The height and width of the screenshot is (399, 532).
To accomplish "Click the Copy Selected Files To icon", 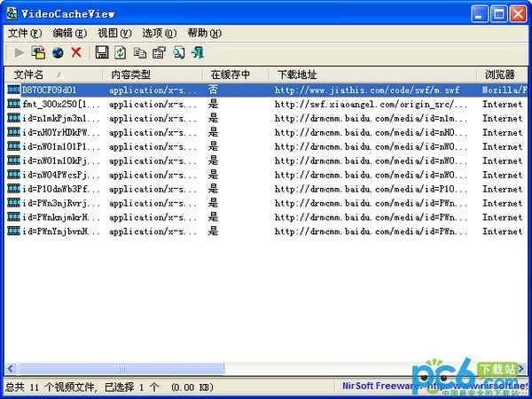I will (38, 52).
